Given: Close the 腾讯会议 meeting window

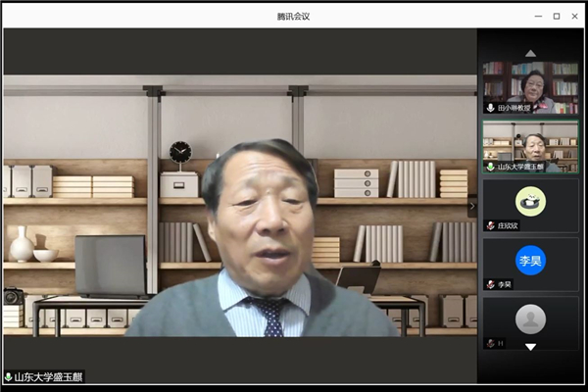Looking at the screenshot, I should pyautogui.click(x=575, y=16).
